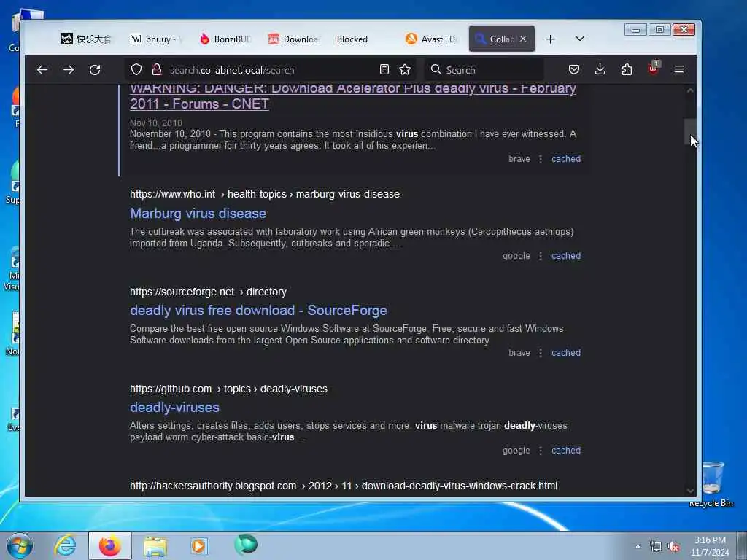Save page to Pocket

click(574, 69)
